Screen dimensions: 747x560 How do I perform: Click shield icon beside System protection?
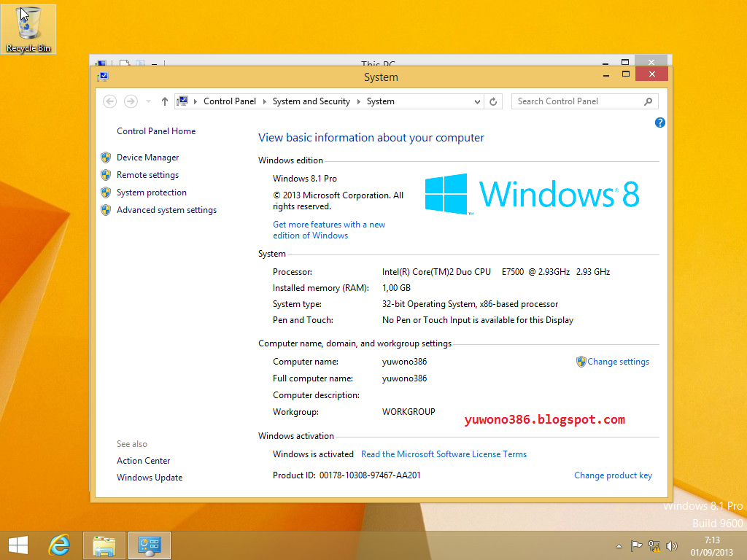pyautogui.click(x=106, y=192)
